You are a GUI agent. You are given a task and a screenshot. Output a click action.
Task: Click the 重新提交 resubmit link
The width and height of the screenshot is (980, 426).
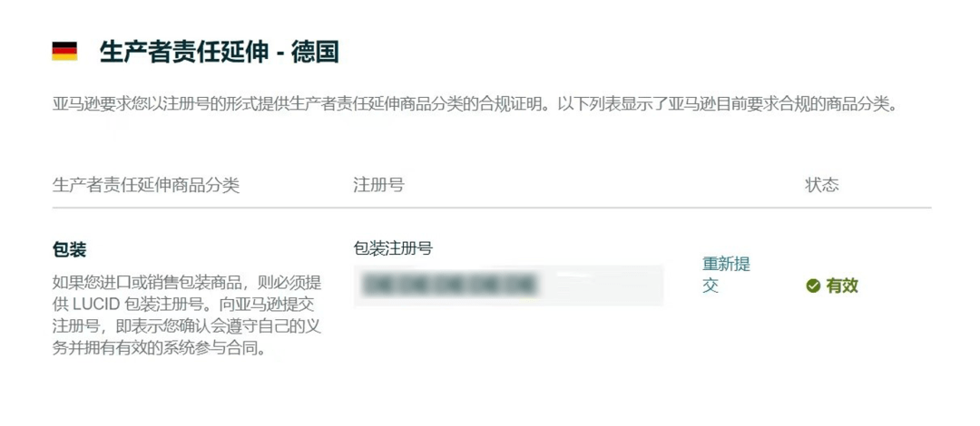(726, 275)
